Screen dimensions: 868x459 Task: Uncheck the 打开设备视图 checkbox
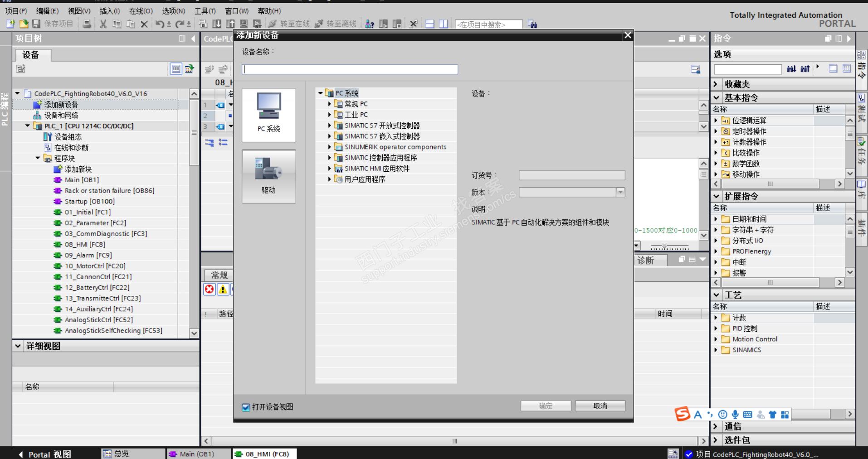pyautogui.click(x=246, y=407)
